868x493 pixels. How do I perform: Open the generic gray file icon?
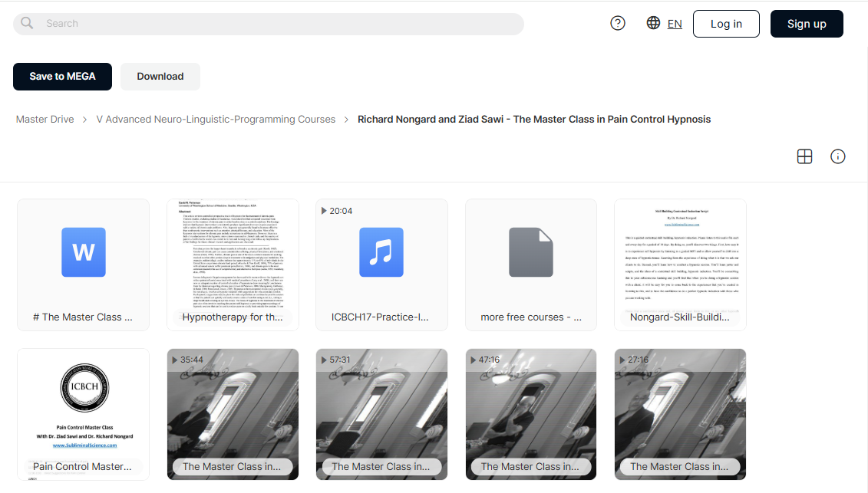pyautogui.click(x=531, y=252)
